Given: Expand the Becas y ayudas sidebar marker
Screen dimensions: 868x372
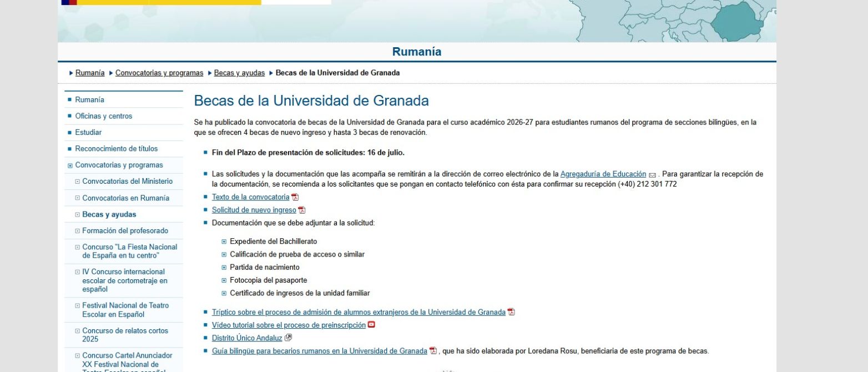Looking at the screenshot, I should tap(78, 214).
